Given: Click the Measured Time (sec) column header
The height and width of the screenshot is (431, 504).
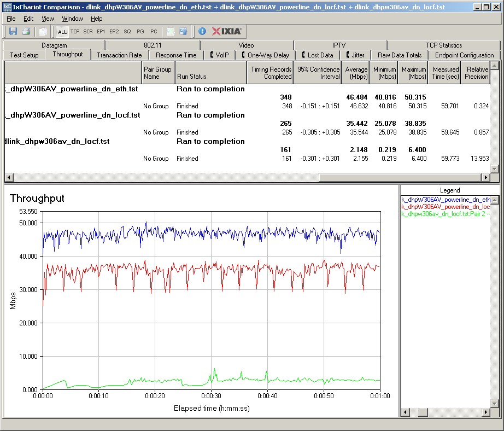Looking at the screenshot, I should click(x=444, y=73).
